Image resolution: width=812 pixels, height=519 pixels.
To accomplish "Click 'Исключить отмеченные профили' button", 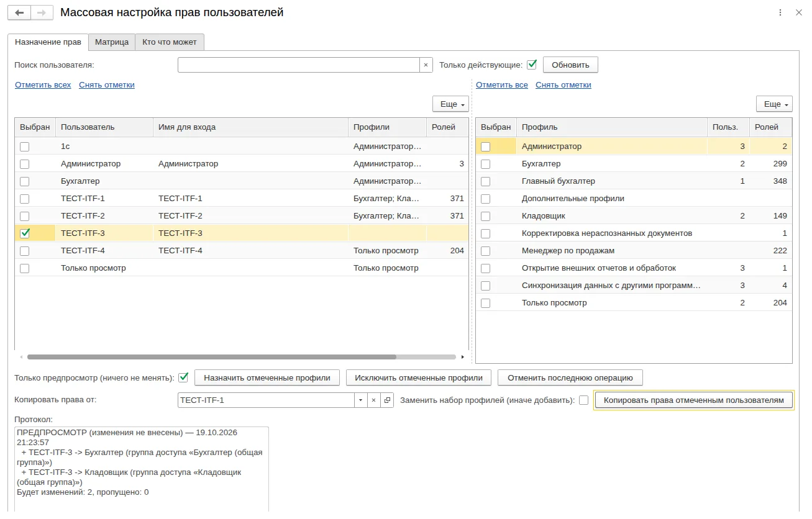I will tap(419, 377).
